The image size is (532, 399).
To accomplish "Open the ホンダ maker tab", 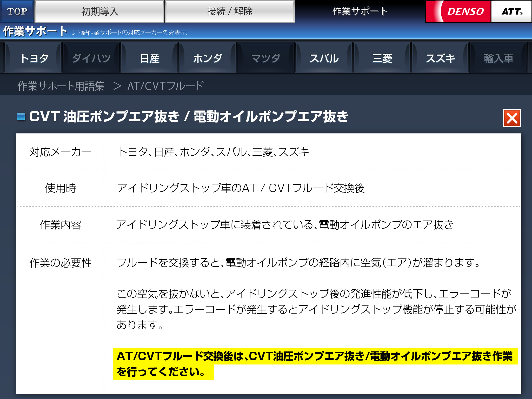I will pos(208,58).
